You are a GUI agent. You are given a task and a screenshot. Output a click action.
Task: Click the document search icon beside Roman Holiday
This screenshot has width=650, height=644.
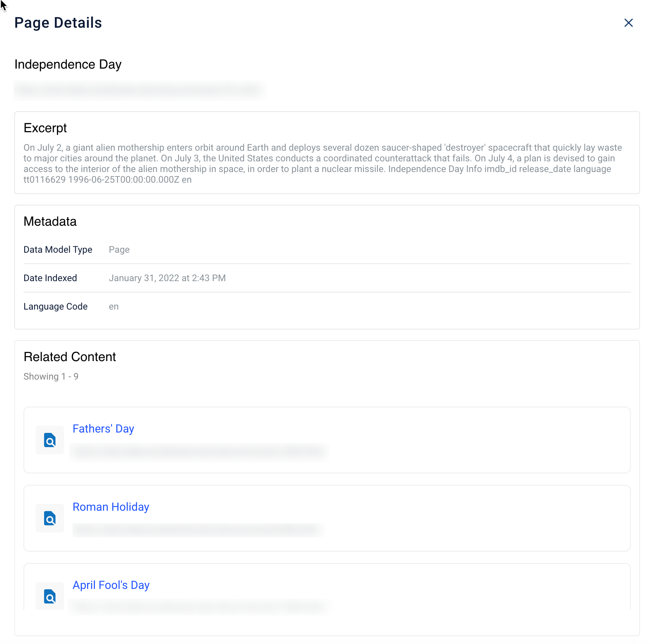click(50, 518)
